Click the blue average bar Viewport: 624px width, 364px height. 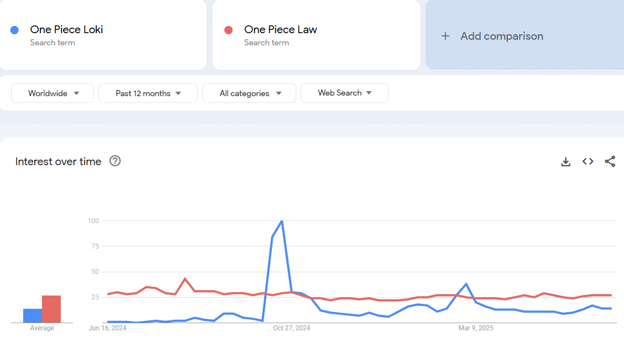33,316
